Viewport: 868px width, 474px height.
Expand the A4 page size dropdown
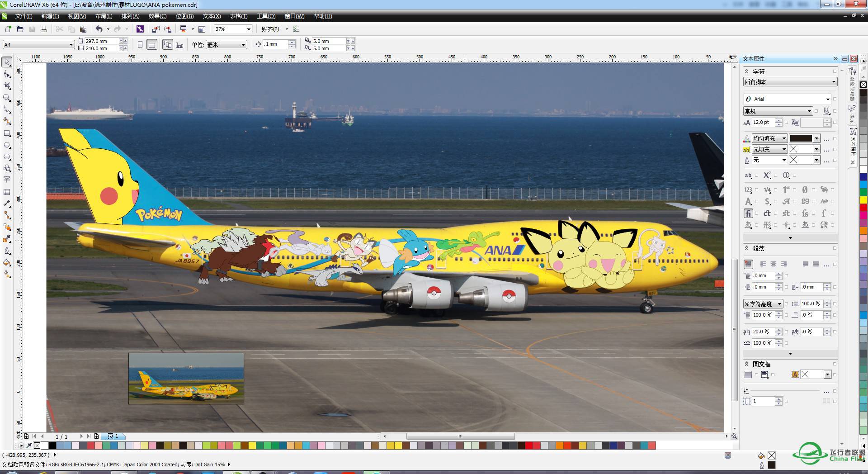(71, 44)
